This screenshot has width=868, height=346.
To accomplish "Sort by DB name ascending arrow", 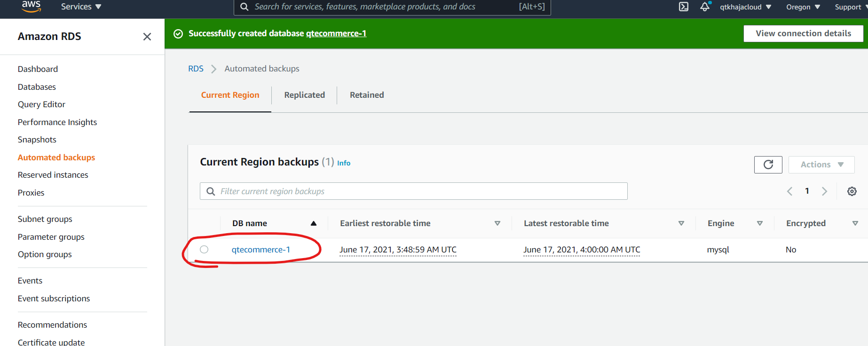I will coord(313,223).
